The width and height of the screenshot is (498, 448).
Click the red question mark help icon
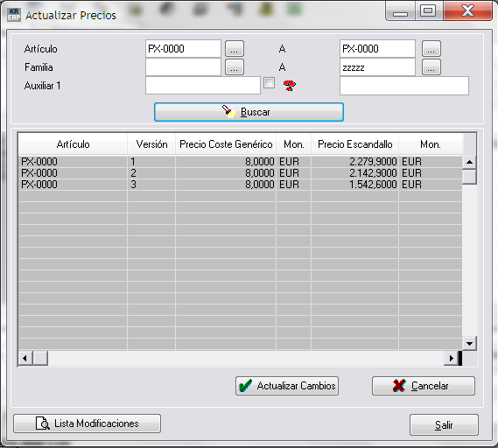[289, 85]
